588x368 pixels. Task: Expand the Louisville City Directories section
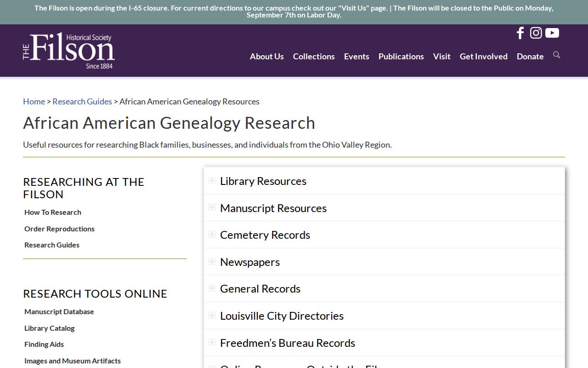click(x=384, y=316)
